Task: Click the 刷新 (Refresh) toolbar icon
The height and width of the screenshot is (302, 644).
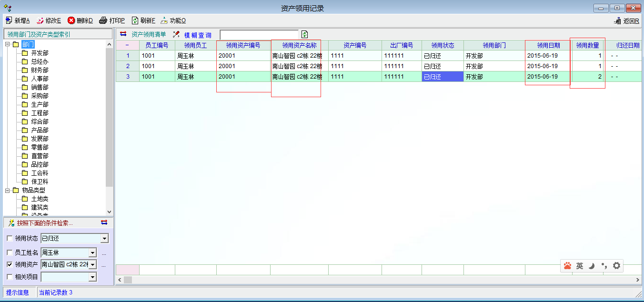Action: [135, 20]
